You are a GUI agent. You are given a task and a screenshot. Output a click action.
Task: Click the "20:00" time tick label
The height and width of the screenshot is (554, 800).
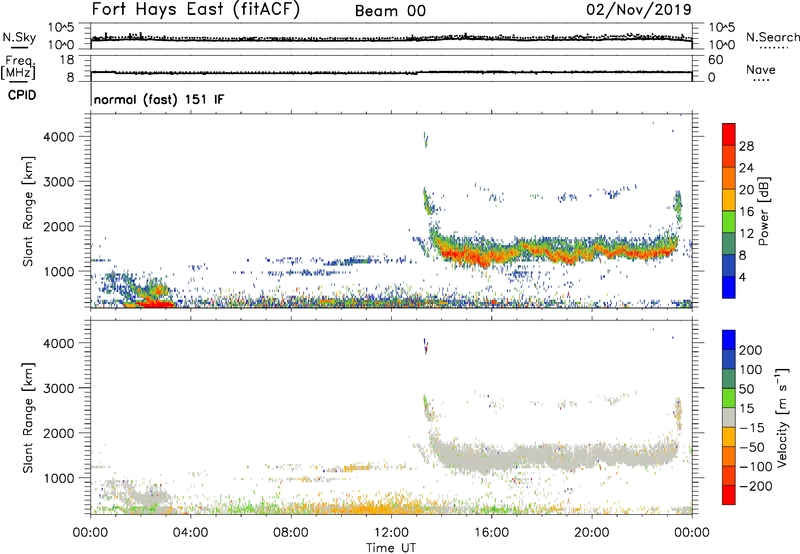tap(591, 533)
